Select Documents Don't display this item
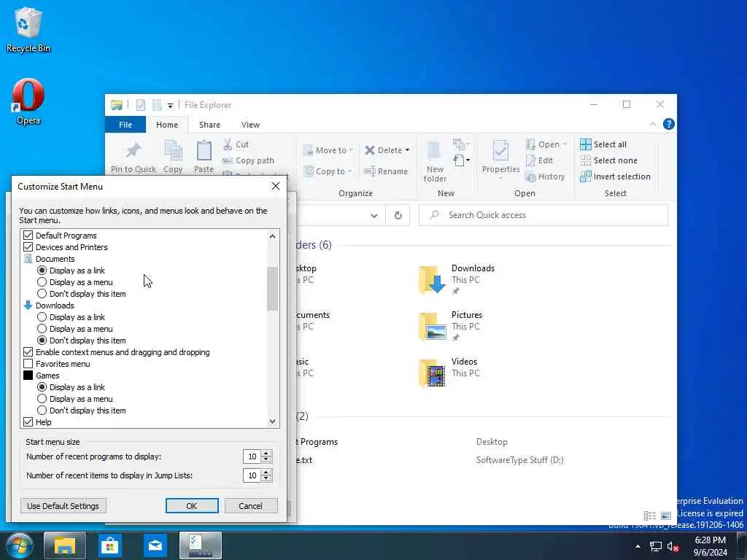This screenshot has height=560, width=747. [x=42, y=294]
